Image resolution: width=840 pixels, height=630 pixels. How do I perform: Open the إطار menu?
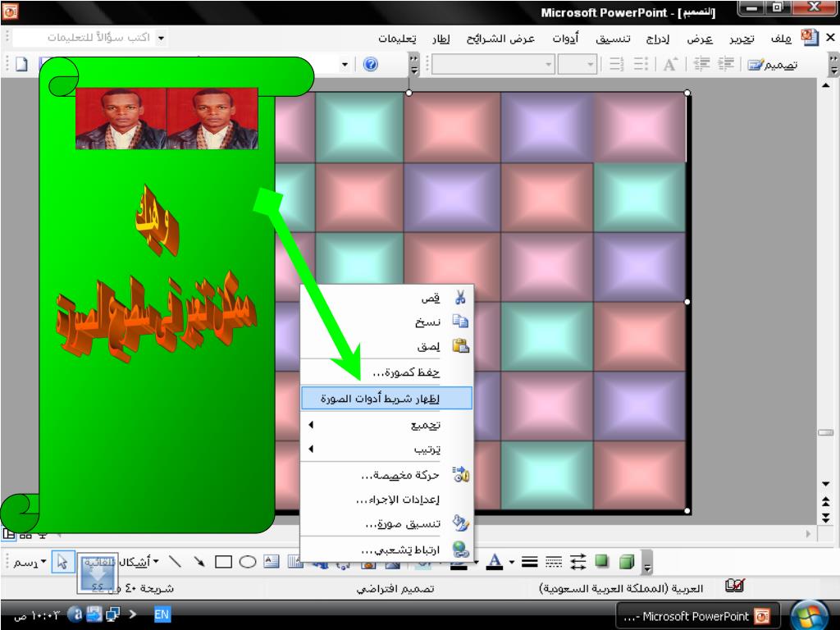[441, 39]
